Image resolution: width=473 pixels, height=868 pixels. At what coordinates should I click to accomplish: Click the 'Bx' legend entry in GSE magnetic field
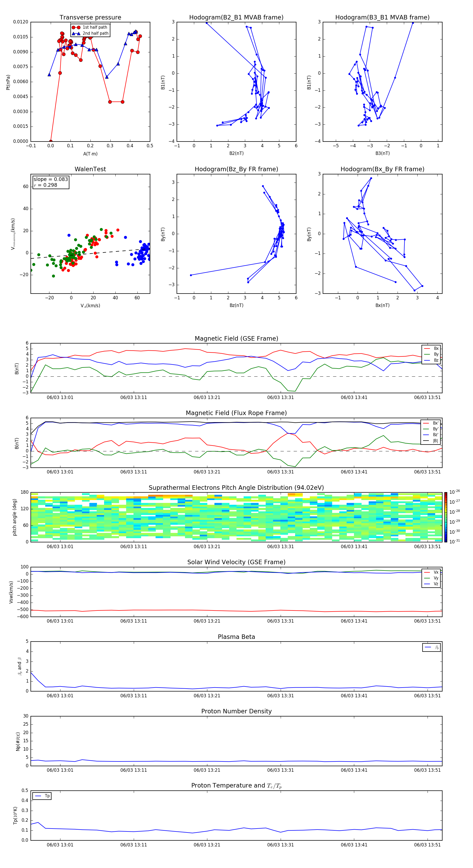pyautogui.click(x=431, y=349)
